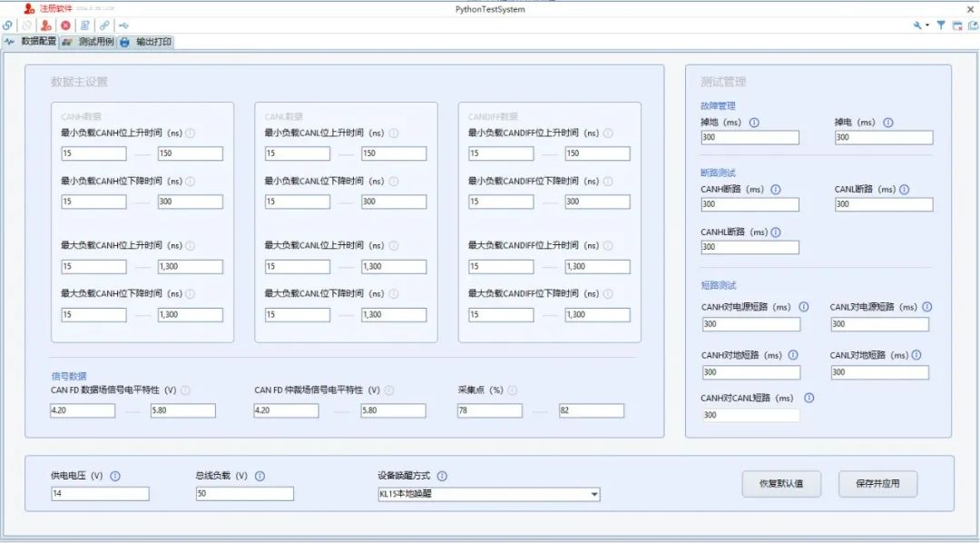The height and width of the screenshot is (543, 980).
Task: Click the blue link connect toolbar icon
Action: pyautogui.click(x=7, y=25)
